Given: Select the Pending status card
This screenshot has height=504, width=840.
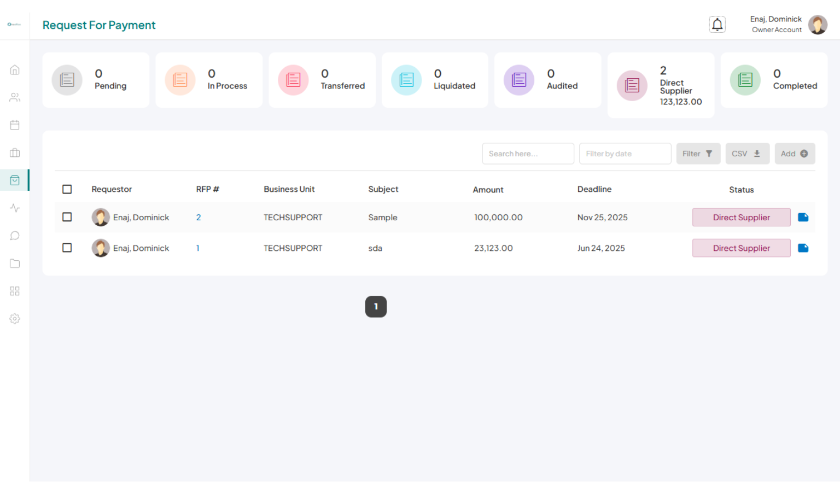Looking at the screenshot, I should 96,80.
